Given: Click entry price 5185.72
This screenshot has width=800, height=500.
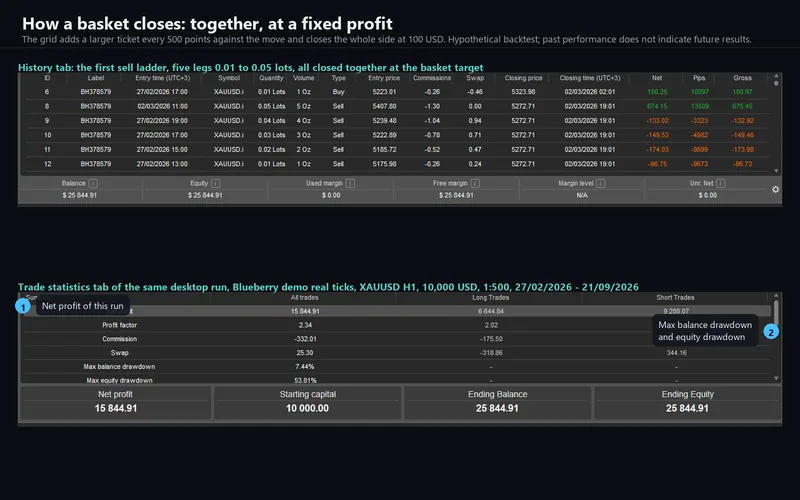Looking at the screenshot, I should point(384,149).
